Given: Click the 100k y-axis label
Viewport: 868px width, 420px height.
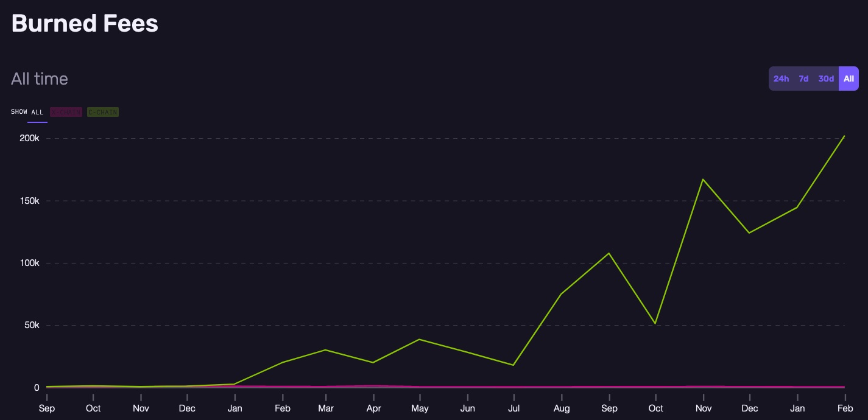Looking at the screenshot, I should [29, 263].
